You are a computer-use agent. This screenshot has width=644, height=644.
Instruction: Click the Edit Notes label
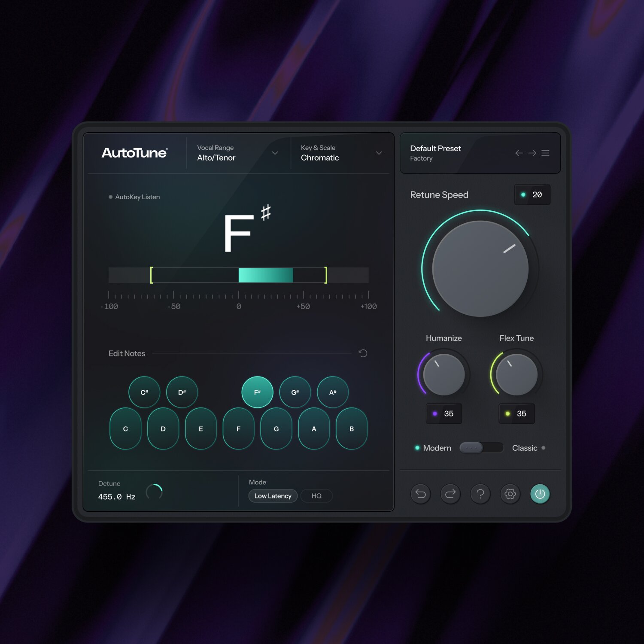pyautogui.click(x=127, y=353)
